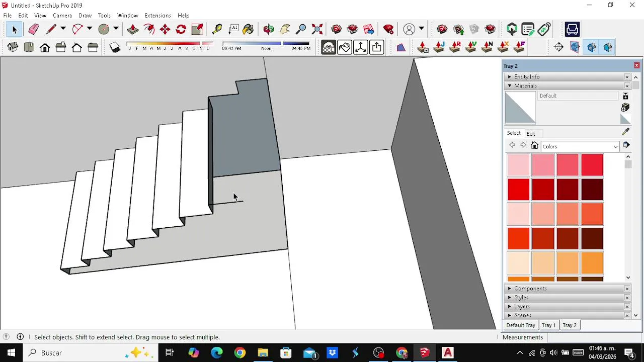Close the Entity Info panel
Image resolution: width=644 pixels, height=362 pixels.
[627, 77]
